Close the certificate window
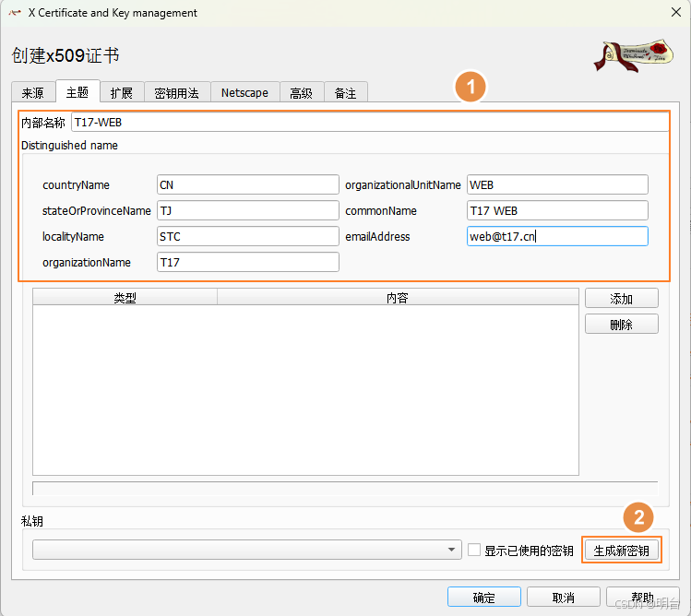This screenshot has width=691, height=616. (x=675, y=12)
